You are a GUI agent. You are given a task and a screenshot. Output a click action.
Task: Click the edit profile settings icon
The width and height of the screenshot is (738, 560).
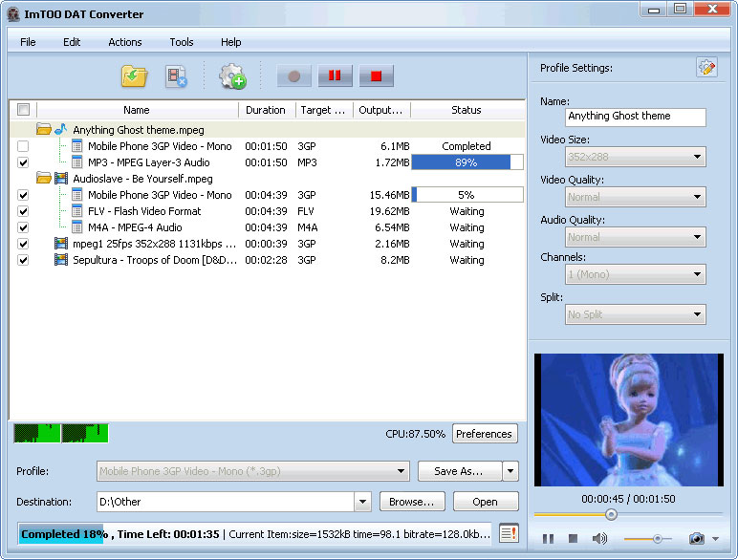pos(706,68)
